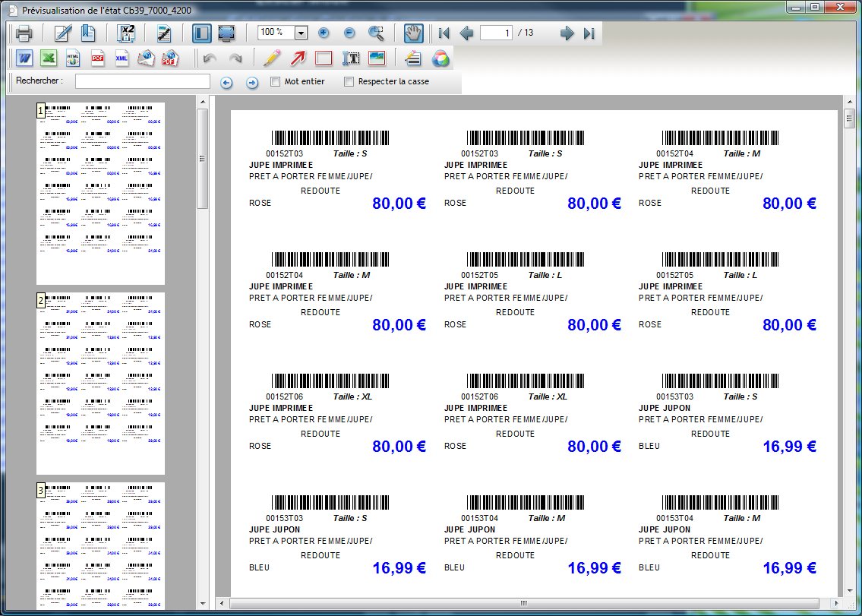The height and width of the screenshot is (616, 862).
Task: Select the insert image annotation tool
Action: [x=377, y=58]
